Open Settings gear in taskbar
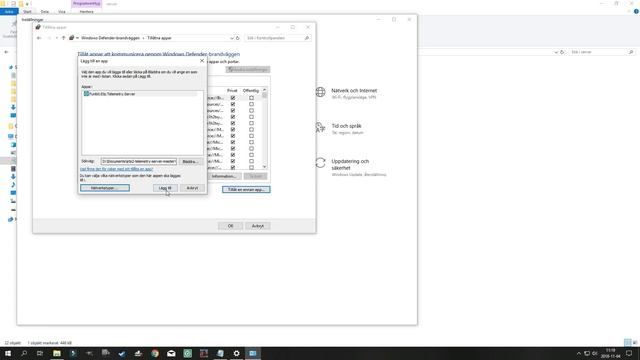Image resolution: width=640 pixels, height=360 pixels. (236, 353)
